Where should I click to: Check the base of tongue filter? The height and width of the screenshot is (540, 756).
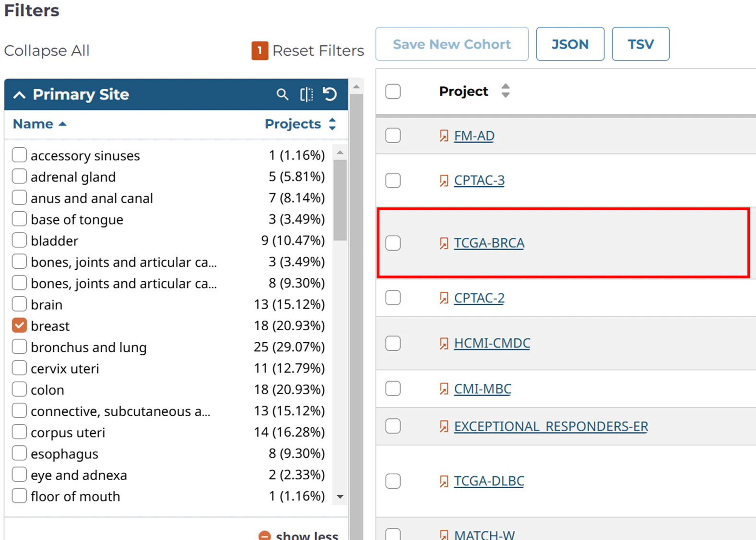tap(19, 219)
